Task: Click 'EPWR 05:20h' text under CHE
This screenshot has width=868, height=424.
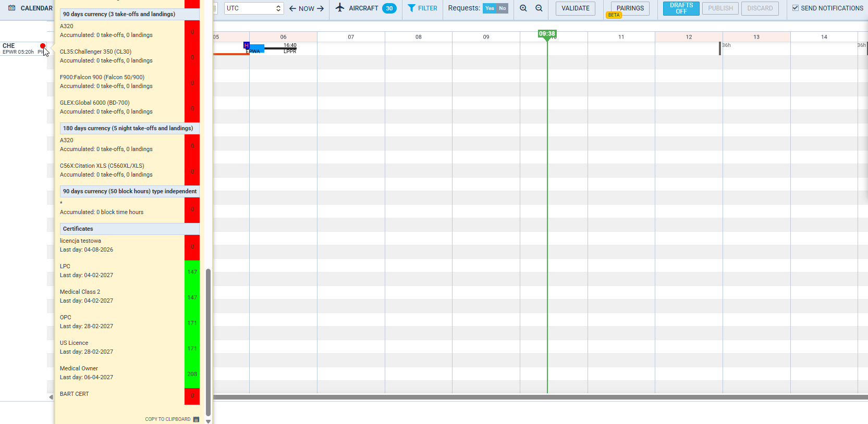Action: [x=18, y=52]
